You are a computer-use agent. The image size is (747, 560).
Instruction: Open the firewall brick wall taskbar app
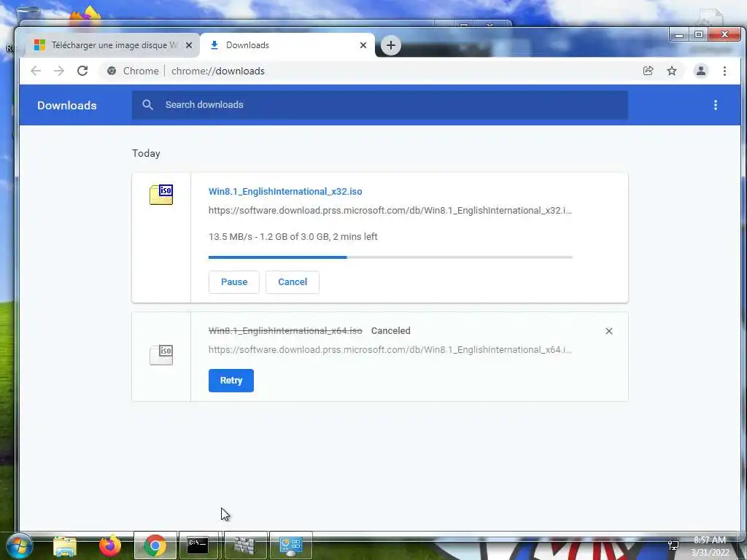click(x=245, y=545)
